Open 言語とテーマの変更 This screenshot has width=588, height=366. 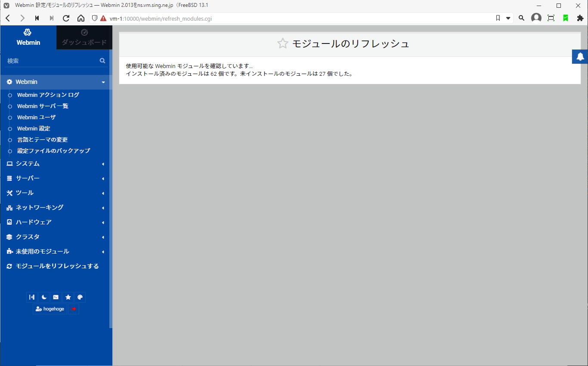(42, 140)
